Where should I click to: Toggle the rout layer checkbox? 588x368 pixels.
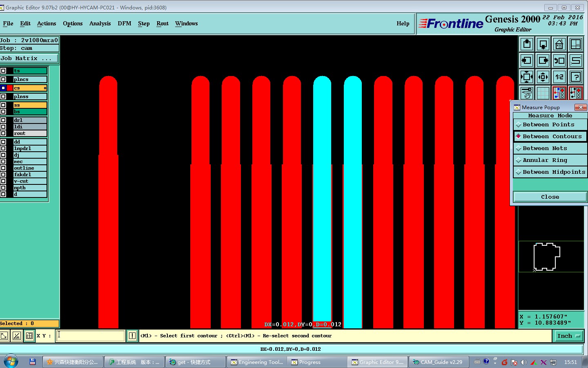3,133
